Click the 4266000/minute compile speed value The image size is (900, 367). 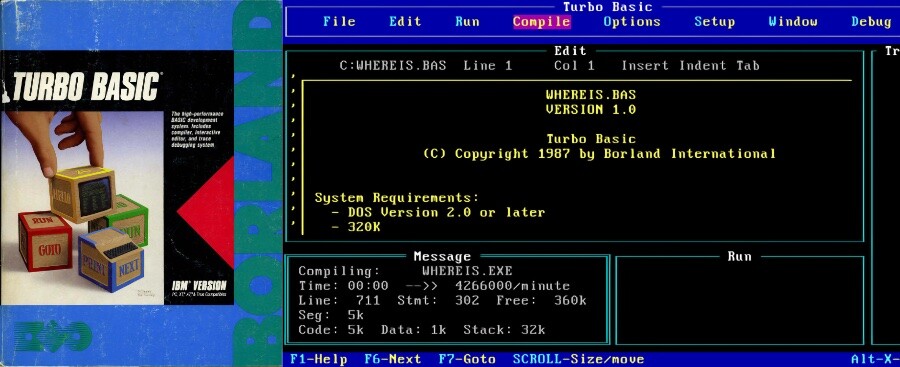tap(512, 286)
